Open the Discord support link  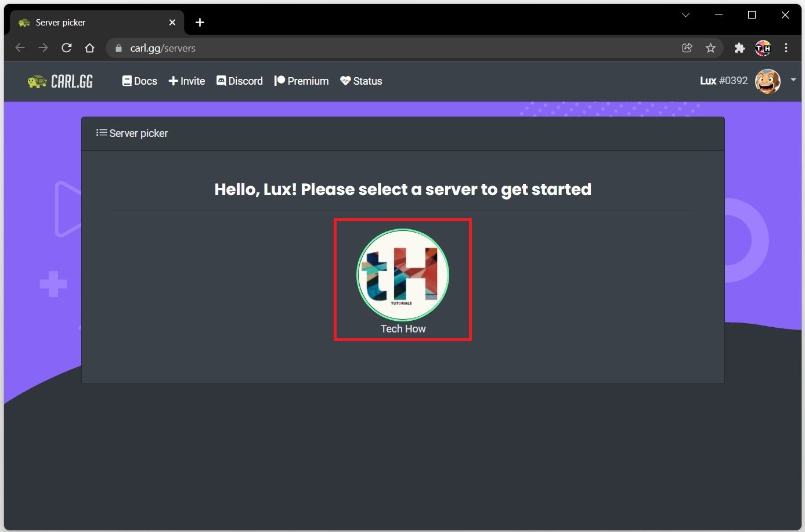click(239, 81)
